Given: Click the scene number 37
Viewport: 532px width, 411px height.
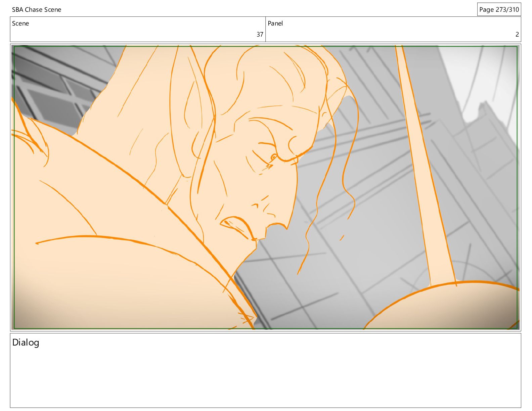Looking at the screenshot, I should point(260,34).
